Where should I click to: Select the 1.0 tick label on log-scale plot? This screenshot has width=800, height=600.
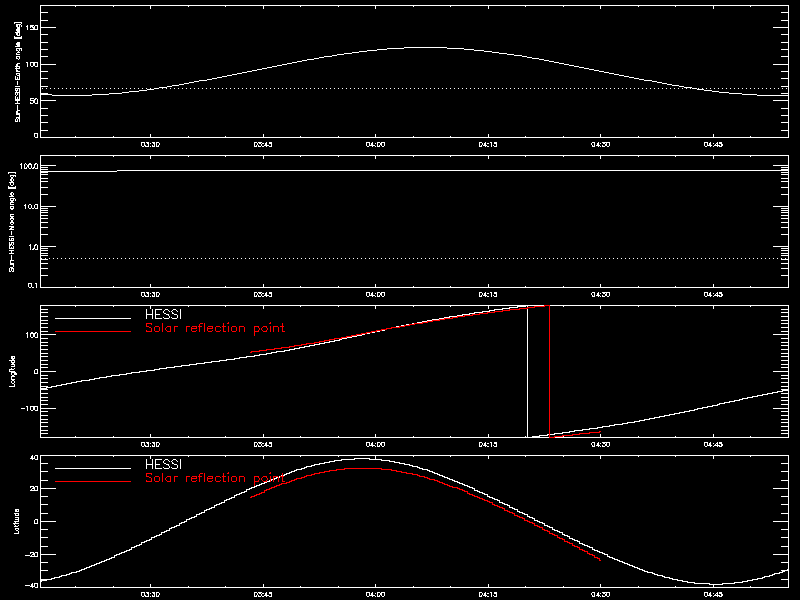32,247
